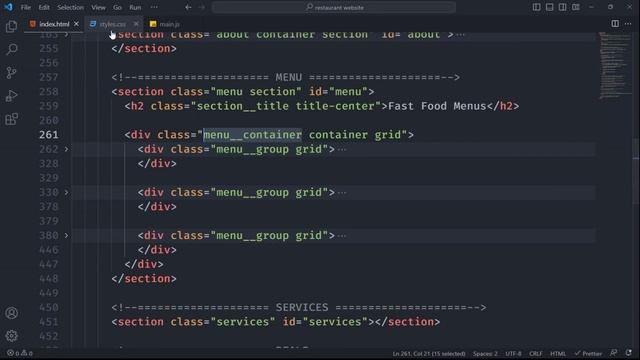The image size is (640, 360).
Task: Change language mode via HTML entry
Action: pos(558,353)
